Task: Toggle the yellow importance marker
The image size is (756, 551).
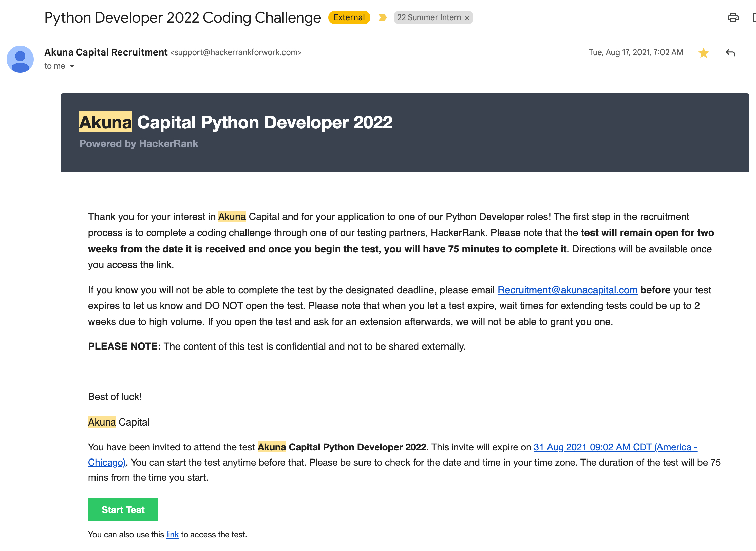Action: [x=382, y=17]
